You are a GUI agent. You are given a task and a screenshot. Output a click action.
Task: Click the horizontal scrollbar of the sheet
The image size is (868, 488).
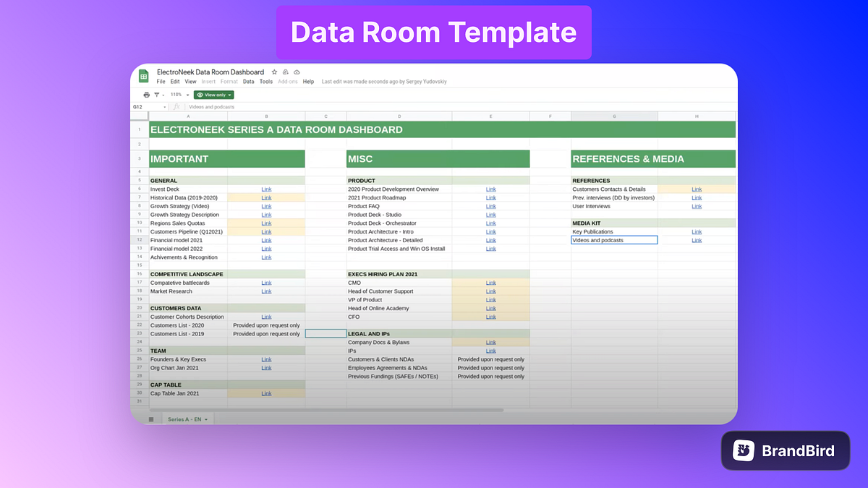pyautogui.click(x=325, y=411)
